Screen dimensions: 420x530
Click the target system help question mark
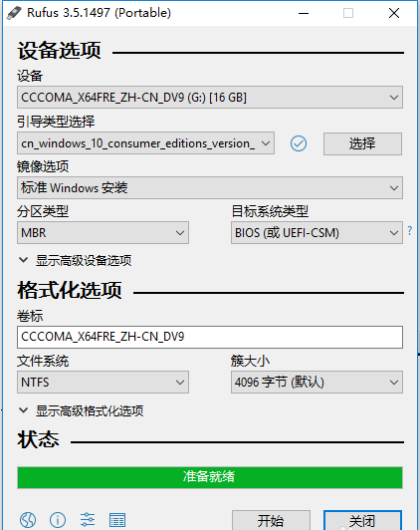pyautogui.click(x=409, y=231)
